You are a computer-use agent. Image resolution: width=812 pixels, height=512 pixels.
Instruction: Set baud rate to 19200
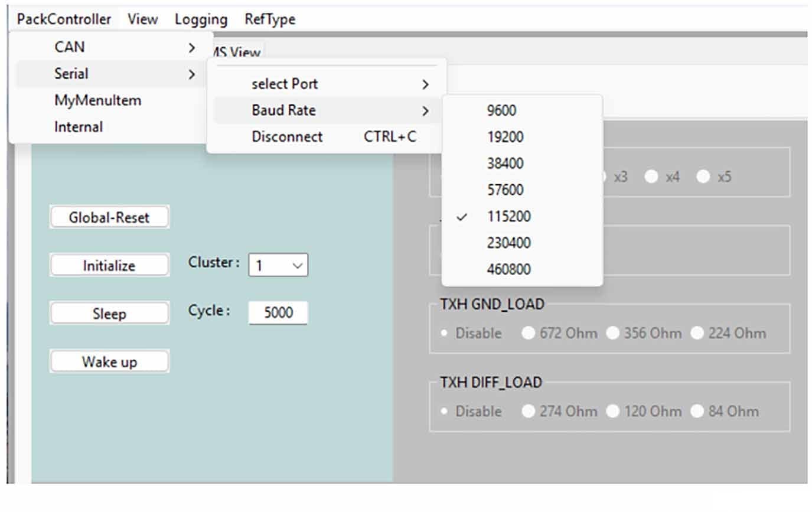coord(522,137)
